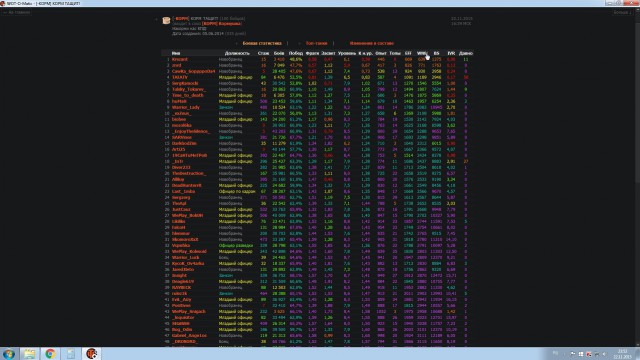
Task: Open player _EnjoyTheSilence_ profile
Action: tap(191, 131)
